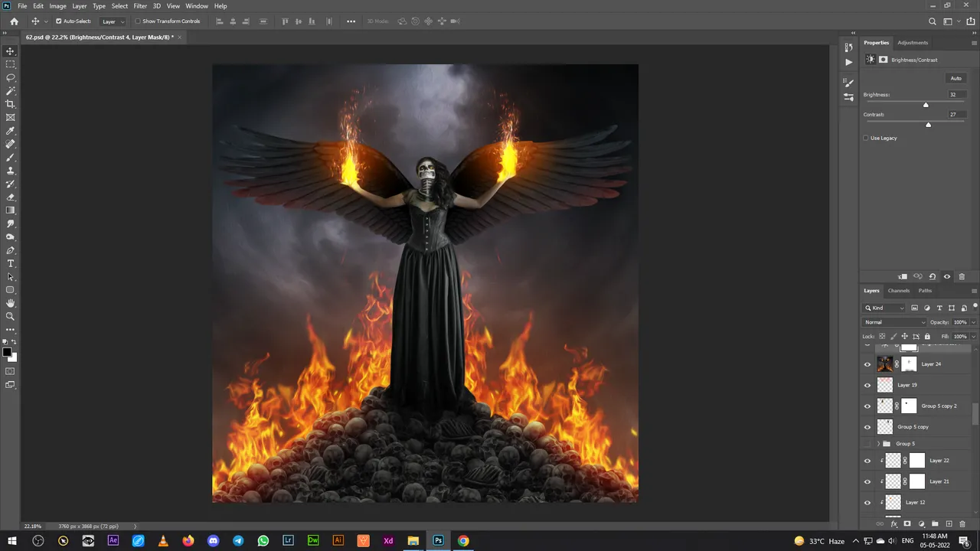Select the Clone Stamp tool
This screenshot has width=980, height=551.
click(x=11, y=171)
